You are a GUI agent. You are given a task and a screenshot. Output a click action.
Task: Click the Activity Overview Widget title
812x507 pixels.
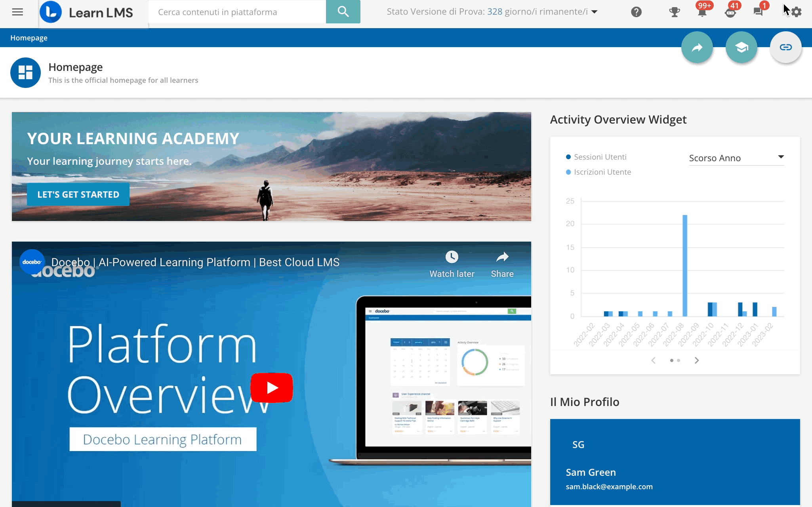pos(618,120)
